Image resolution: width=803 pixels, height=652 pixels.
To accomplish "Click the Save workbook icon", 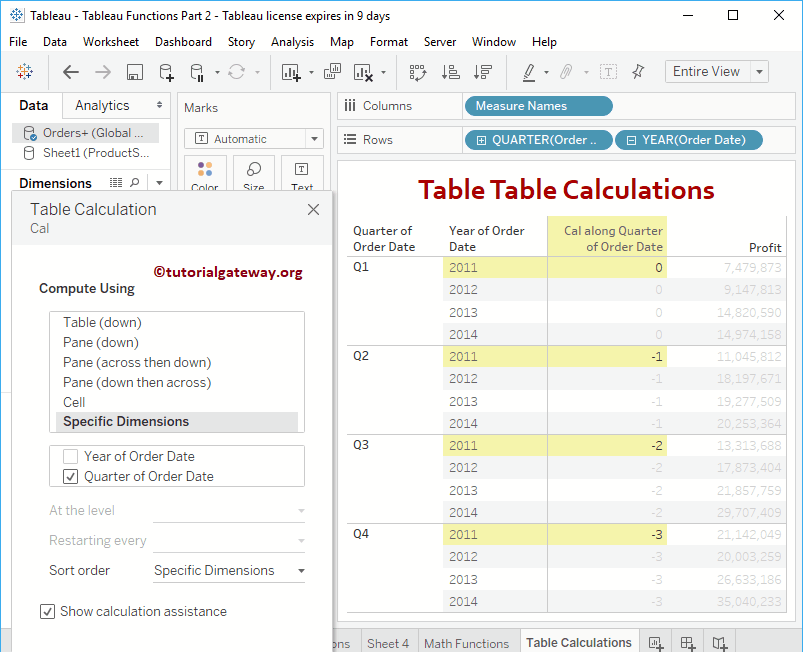I will pos(135,72).
